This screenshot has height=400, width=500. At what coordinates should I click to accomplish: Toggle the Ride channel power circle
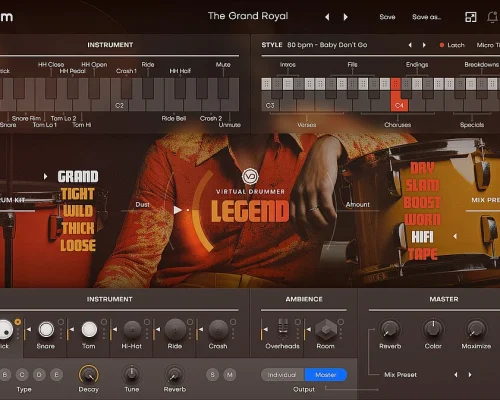pos(190,322)
